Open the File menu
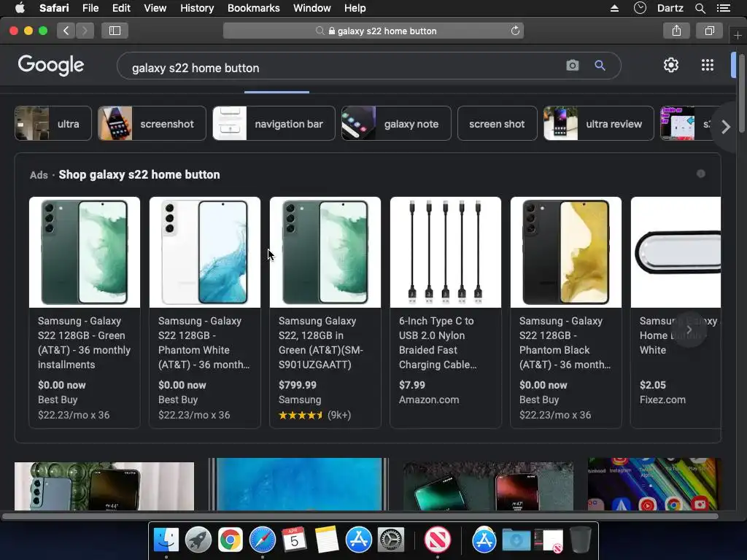Image resolution: width=747 pixels, height=560 pixels. (90, 8)
